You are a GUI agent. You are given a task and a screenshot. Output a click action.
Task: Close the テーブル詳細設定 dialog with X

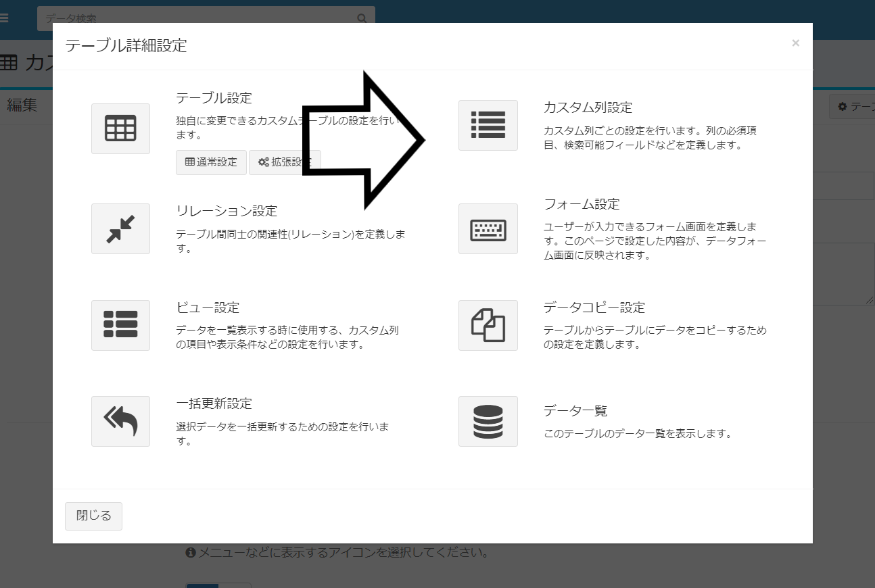795,43
